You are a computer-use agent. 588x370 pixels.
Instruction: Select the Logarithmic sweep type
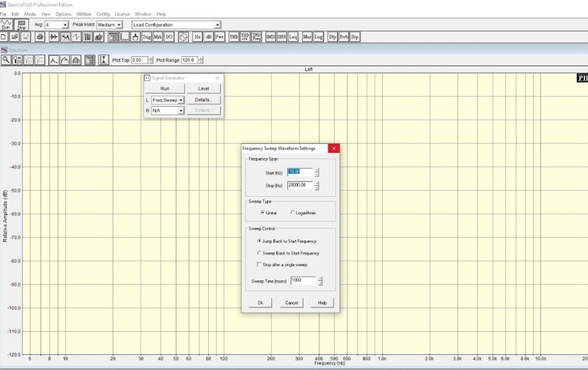[293, 213]
